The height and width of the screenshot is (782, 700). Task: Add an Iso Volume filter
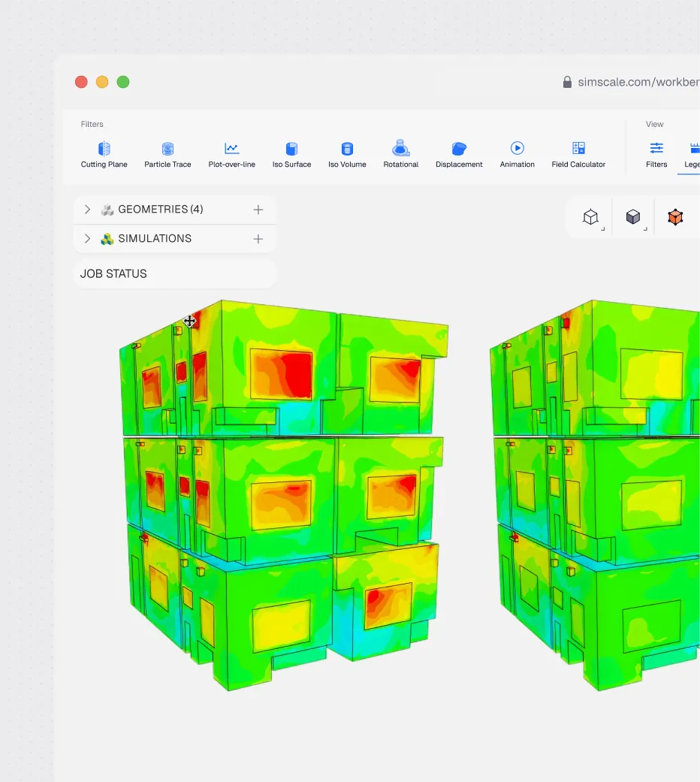click(347, 155)
